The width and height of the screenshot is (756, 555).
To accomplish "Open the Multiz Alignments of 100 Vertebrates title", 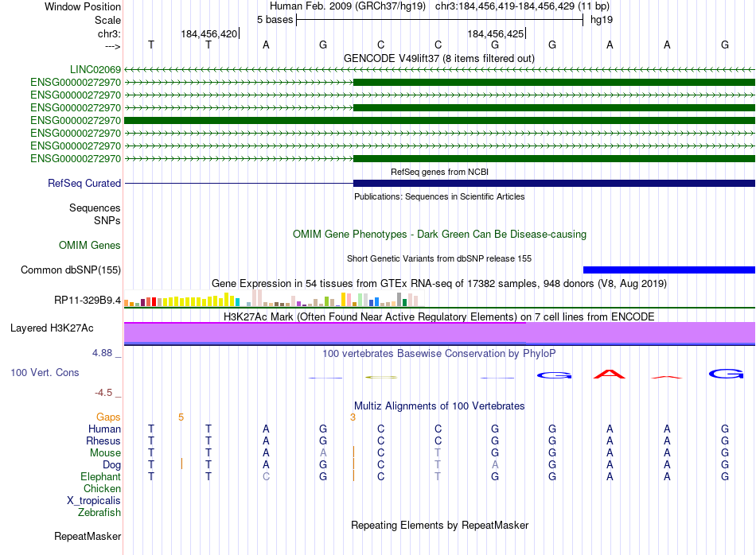I will point(439,406).
